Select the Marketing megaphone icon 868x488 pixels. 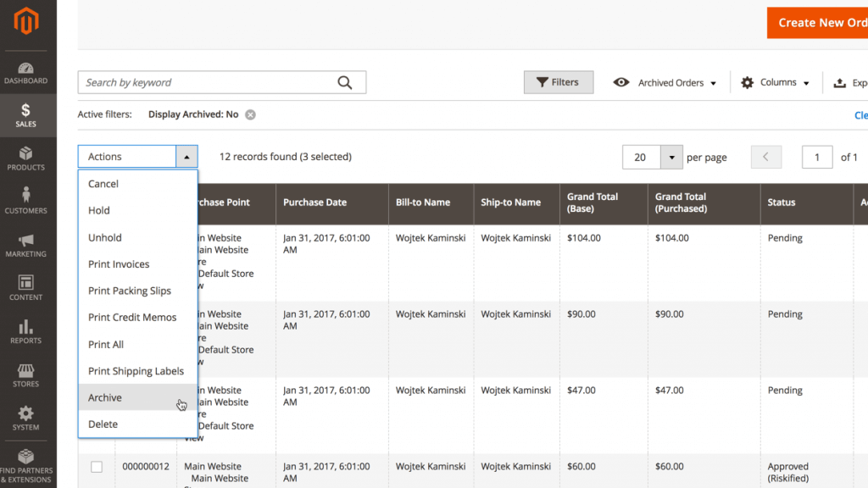click(x=25, y=245)
